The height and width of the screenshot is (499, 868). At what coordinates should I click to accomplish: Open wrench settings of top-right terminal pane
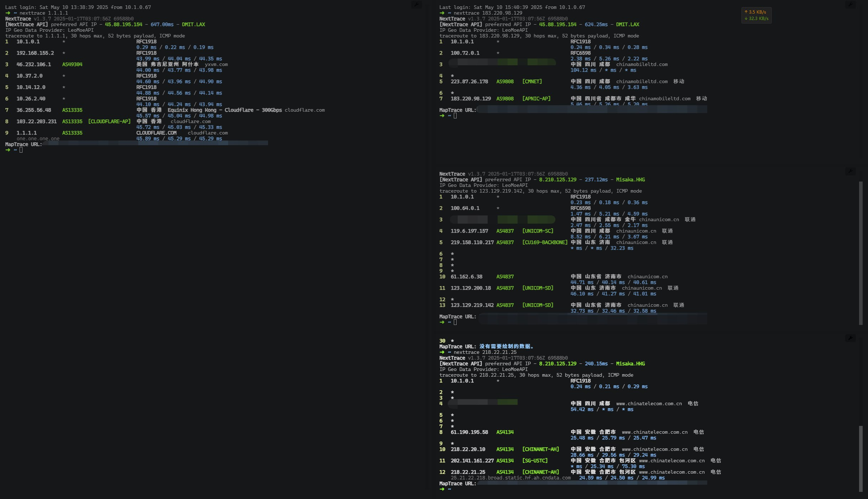(x=850, y=5)
